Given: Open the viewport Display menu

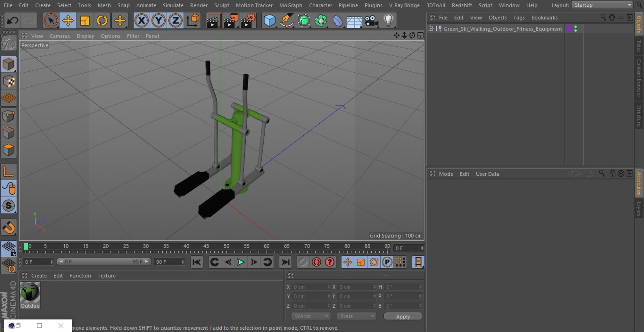Looking at the screenshot, I should click(85, 36).
